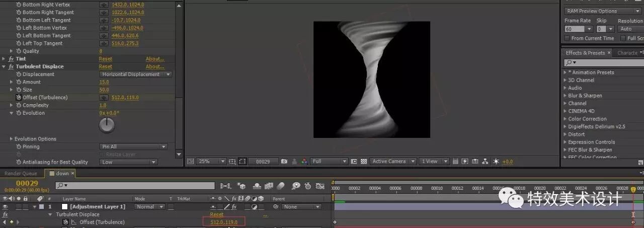Click About link for Turbulent Displace

155,66
